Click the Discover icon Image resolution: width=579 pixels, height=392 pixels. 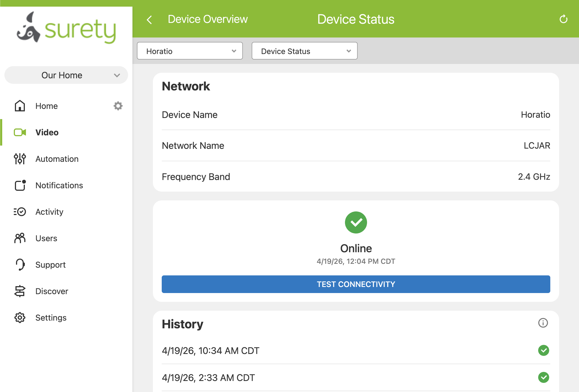[x=20, y=291]
